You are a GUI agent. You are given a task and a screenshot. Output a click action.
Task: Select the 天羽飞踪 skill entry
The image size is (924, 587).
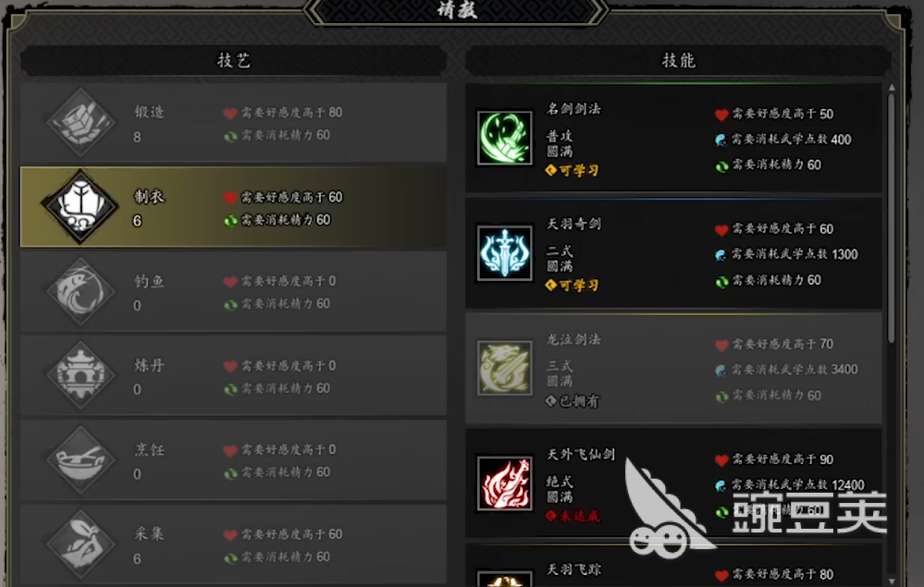tap(673, 567)
